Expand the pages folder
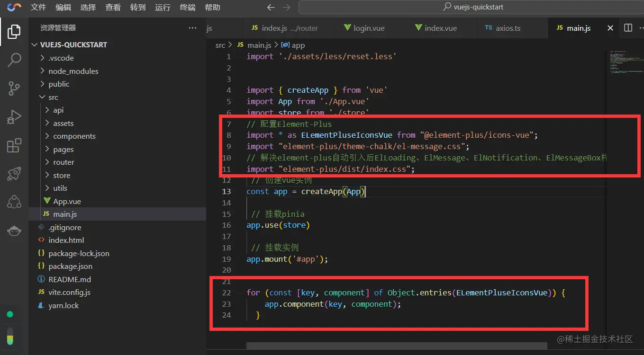 (117, 149)
